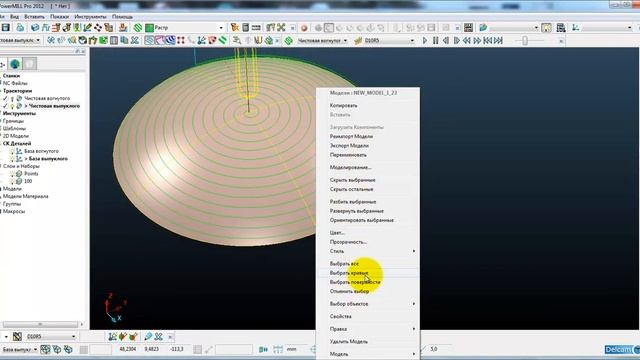Open the Feeds and speeds icon

46,28
